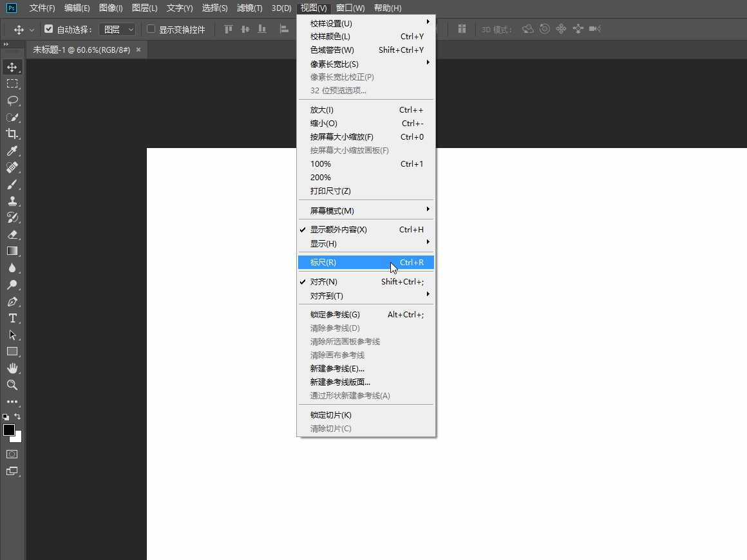Uncheck the 自动选择 checkbox
This screenshot has width=747, height=560.
[x=48, y=29]
